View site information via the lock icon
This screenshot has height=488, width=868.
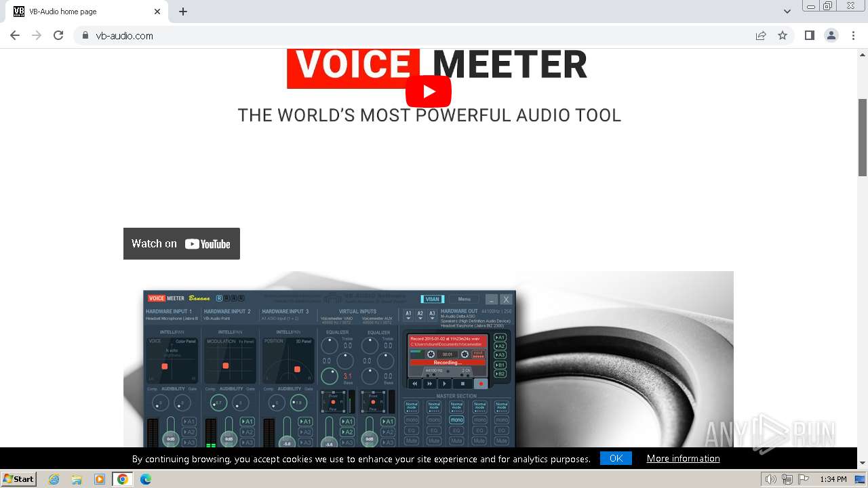[85, 35]
